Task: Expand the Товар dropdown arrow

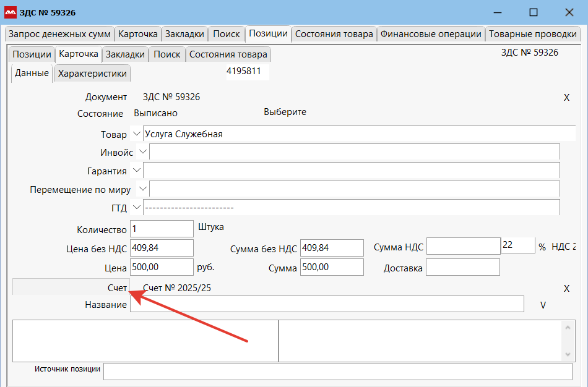Action: (136, 134)
